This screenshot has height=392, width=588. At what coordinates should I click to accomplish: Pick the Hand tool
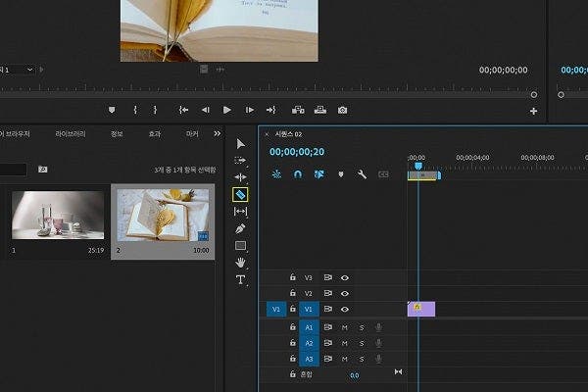tap(241, 263)
